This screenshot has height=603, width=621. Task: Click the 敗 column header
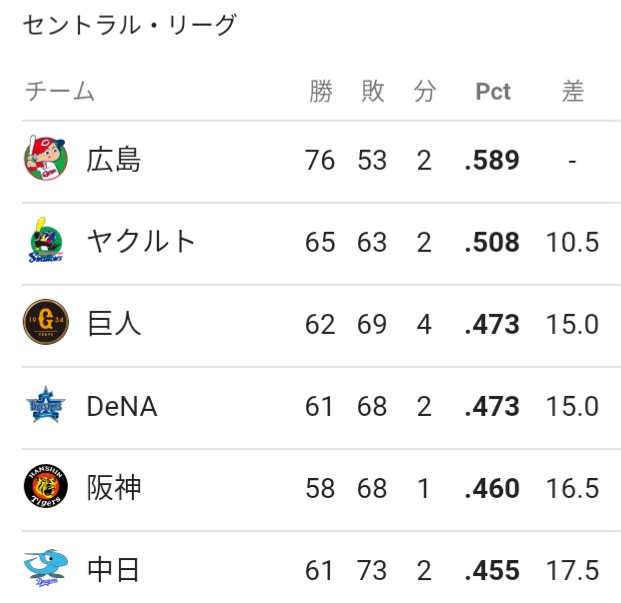click(373, 91)
